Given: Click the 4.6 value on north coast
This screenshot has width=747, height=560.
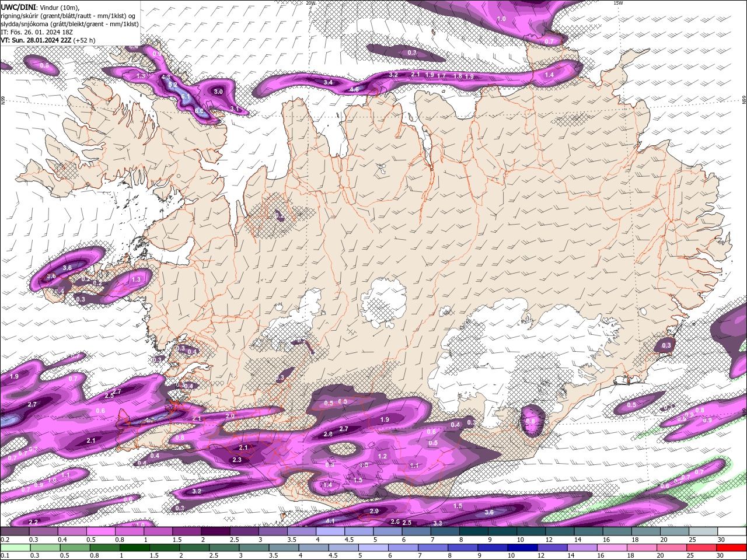Looking at the screenshot, I should click(354, 89).
